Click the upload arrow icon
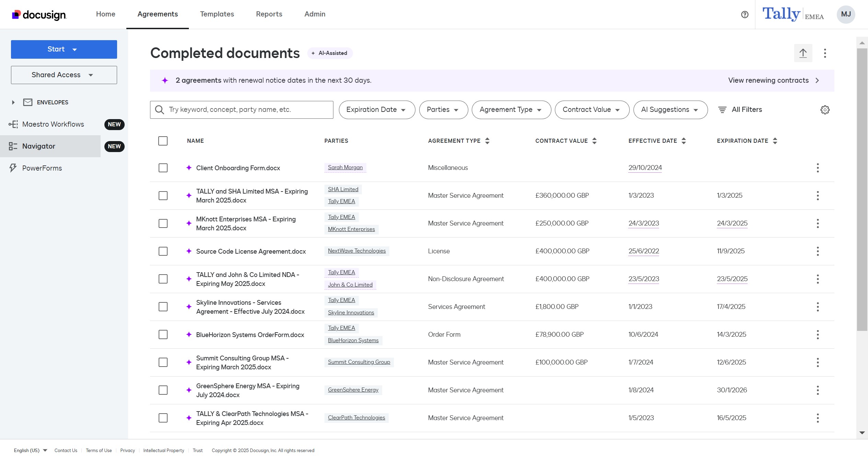Viewport: 868px width, 462px height. 803,53
